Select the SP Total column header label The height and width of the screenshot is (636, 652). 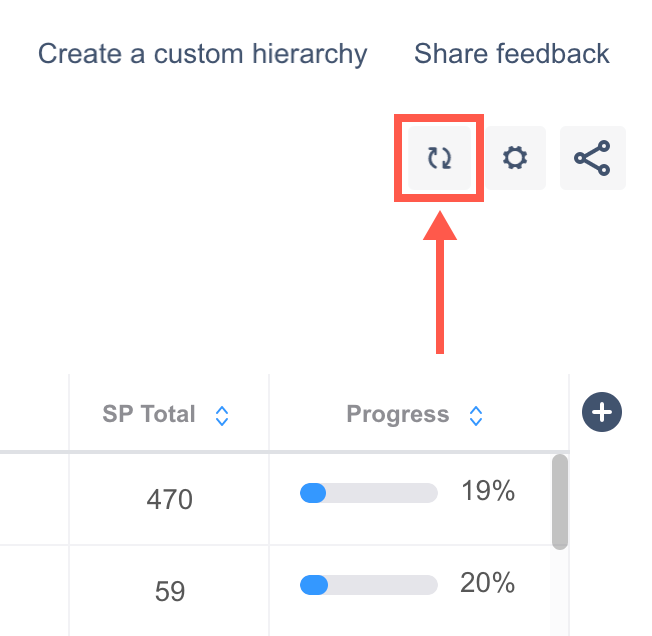149,414
